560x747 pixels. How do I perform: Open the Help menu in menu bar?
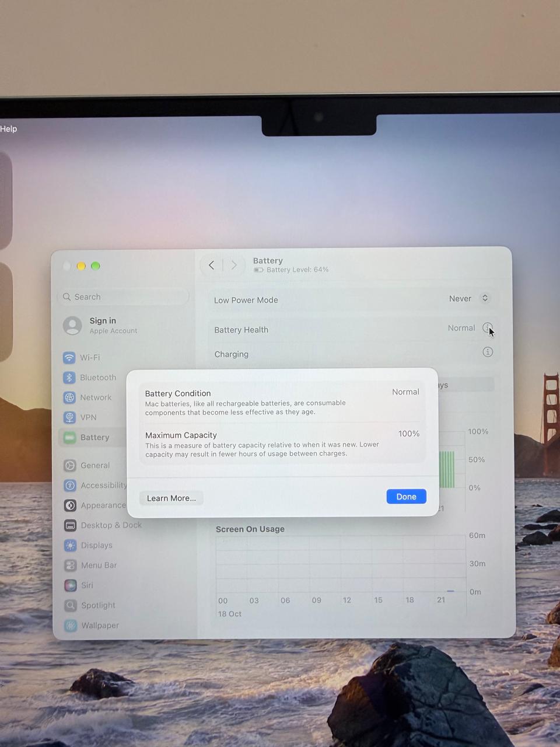click(x=8, y=128)
